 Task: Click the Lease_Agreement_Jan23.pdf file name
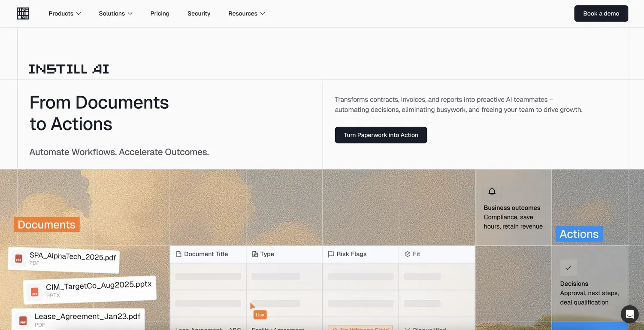pos(88,317)
